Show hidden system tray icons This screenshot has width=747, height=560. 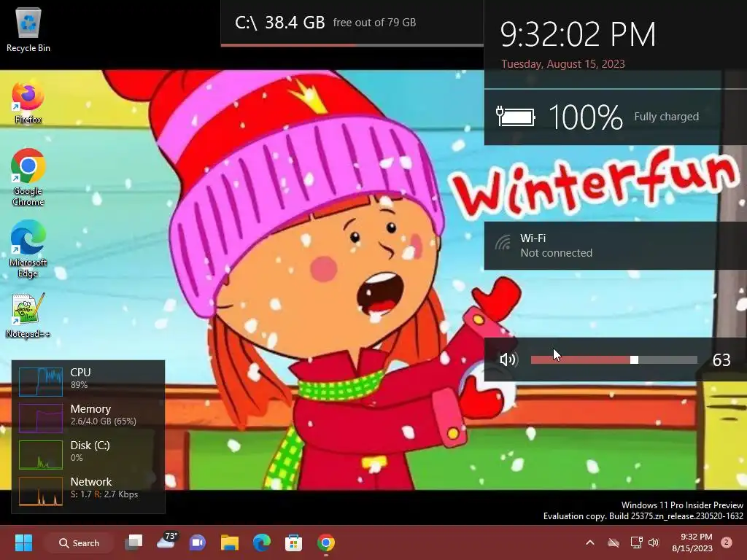pos(589,542)
